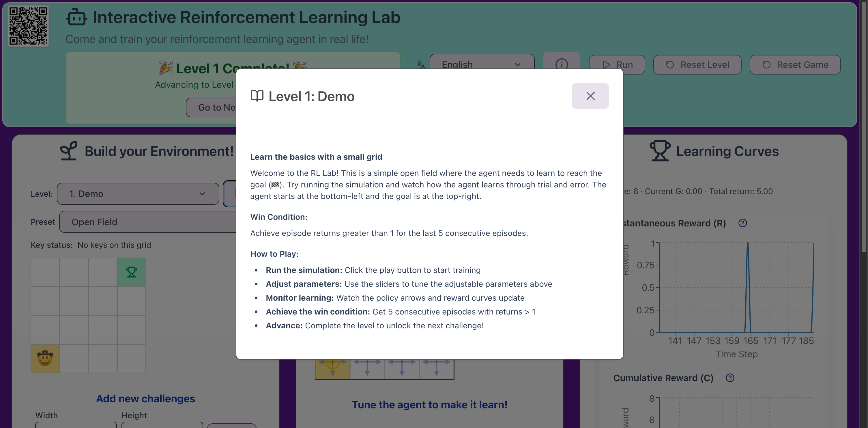Open Cumulative Reward help icon
The image size is (868, 428).
point(730,378)
